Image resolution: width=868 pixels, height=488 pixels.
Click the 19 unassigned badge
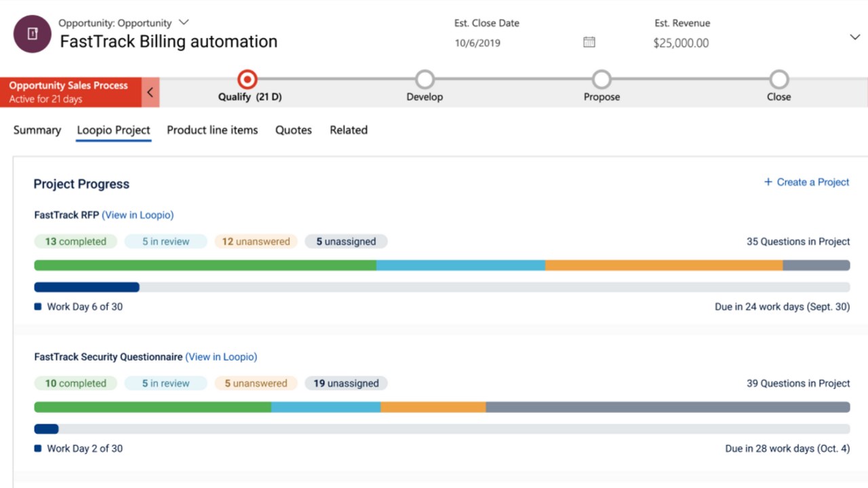[x=346, y=383]
